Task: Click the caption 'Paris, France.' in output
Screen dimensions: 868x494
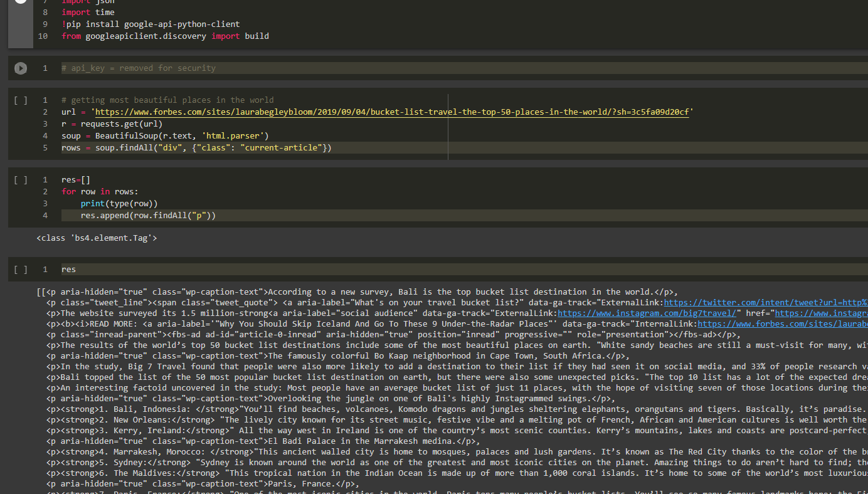Action: coord(203,484)
